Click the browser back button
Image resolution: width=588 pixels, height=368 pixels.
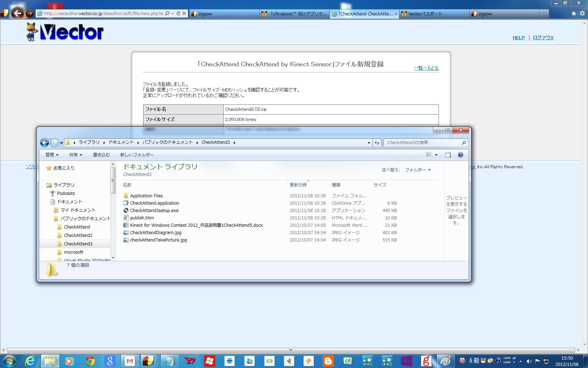[17, 14]
